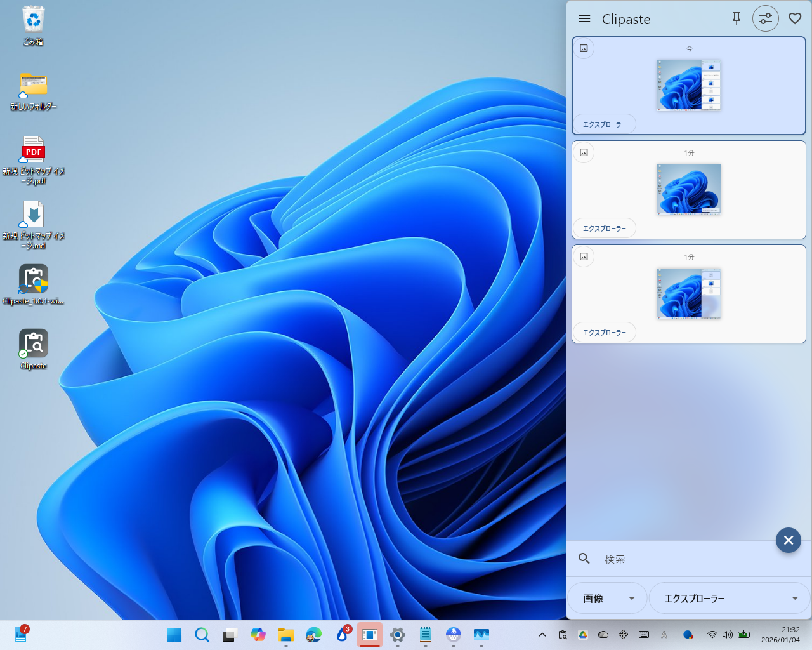Open Settings gear from the taskbar
This screenshot has height=650, width=812.
[398, 635]
